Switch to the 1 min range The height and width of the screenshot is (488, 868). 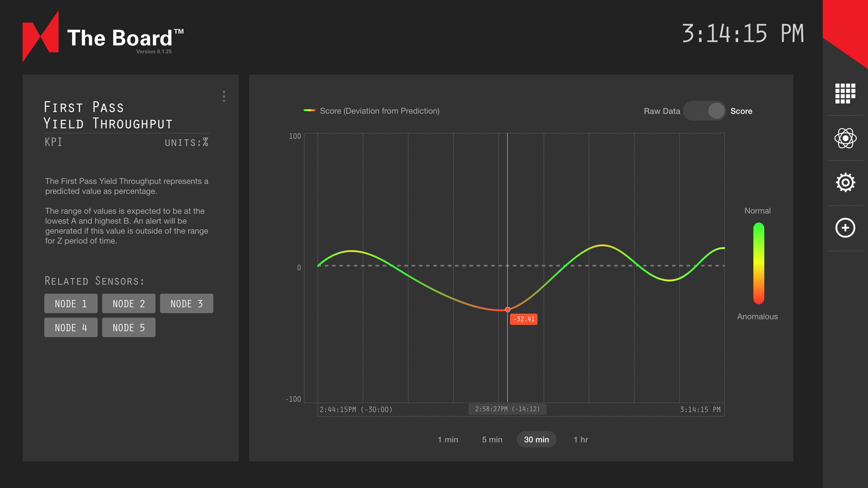click(448, 439)
